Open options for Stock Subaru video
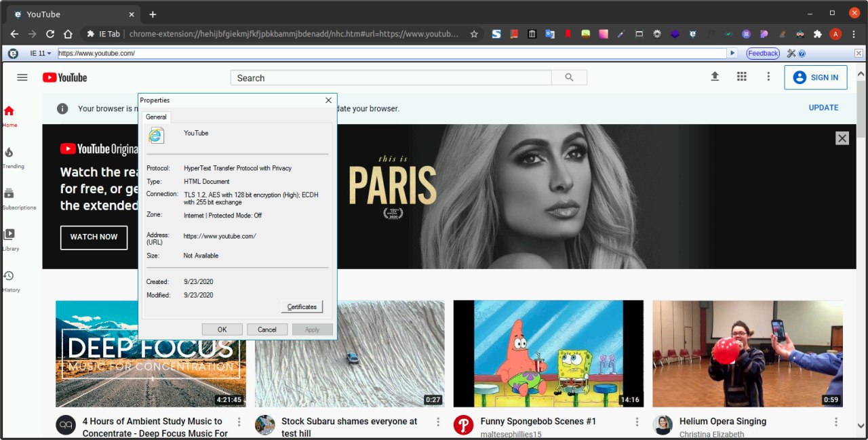The width and height of the screenshot is (868, 440). point(438,422)
